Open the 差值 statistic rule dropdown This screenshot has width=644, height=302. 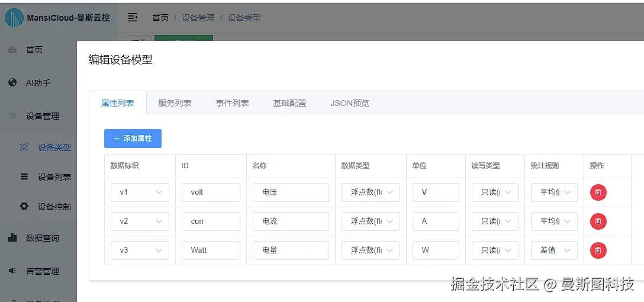pos(554,250)
